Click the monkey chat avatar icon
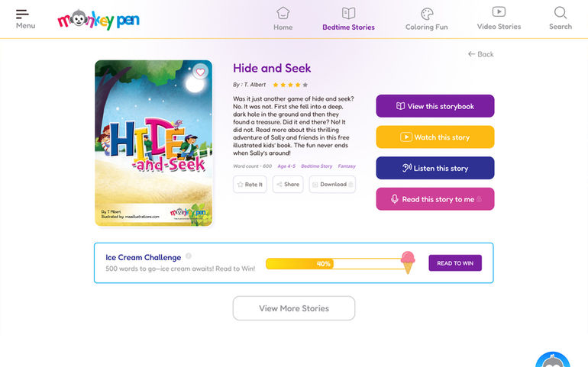The height and width of the screenshot is (367, 588). click(x=553, y=360)
